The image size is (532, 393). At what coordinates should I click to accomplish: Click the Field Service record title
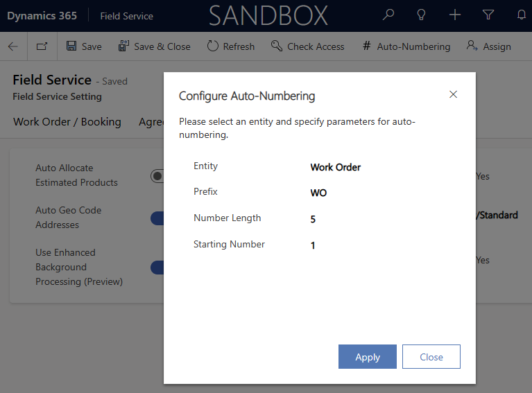[52, 80]
